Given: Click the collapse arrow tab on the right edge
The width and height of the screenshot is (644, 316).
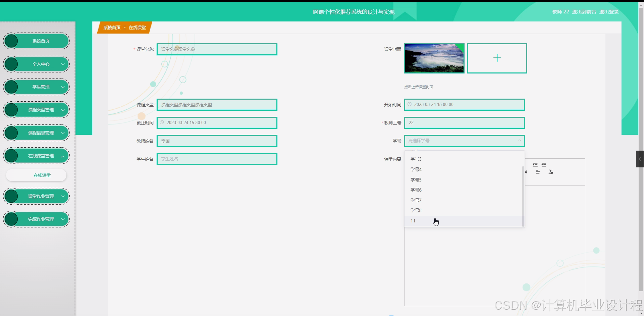Looking at the screenshot, I should click(x=640, y=159).
